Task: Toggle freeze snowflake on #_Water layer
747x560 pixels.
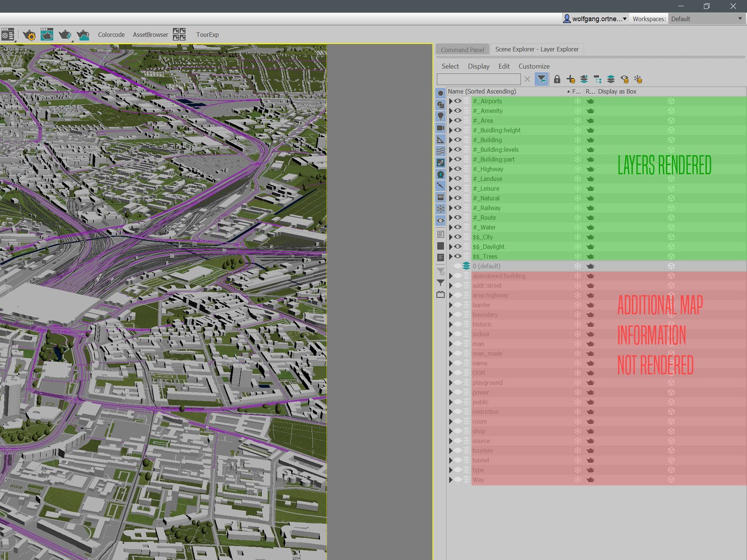Action: click(x=577, y=227)
